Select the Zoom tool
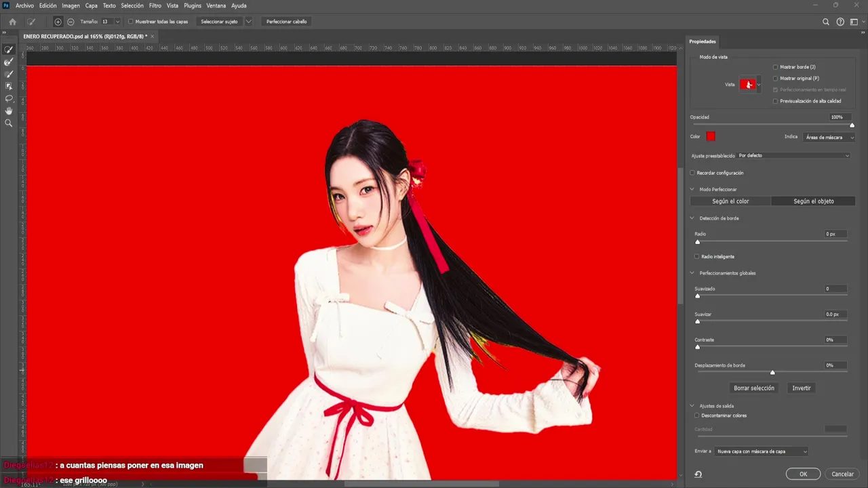This screenshot has height=488, width=868. point(9,123)
